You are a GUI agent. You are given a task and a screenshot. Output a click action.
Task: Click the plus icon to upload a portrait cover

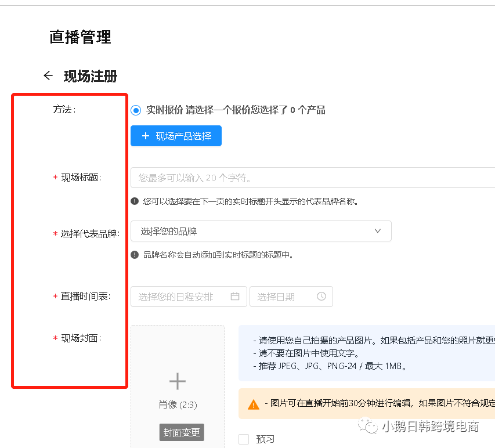(x=177, y=381)
